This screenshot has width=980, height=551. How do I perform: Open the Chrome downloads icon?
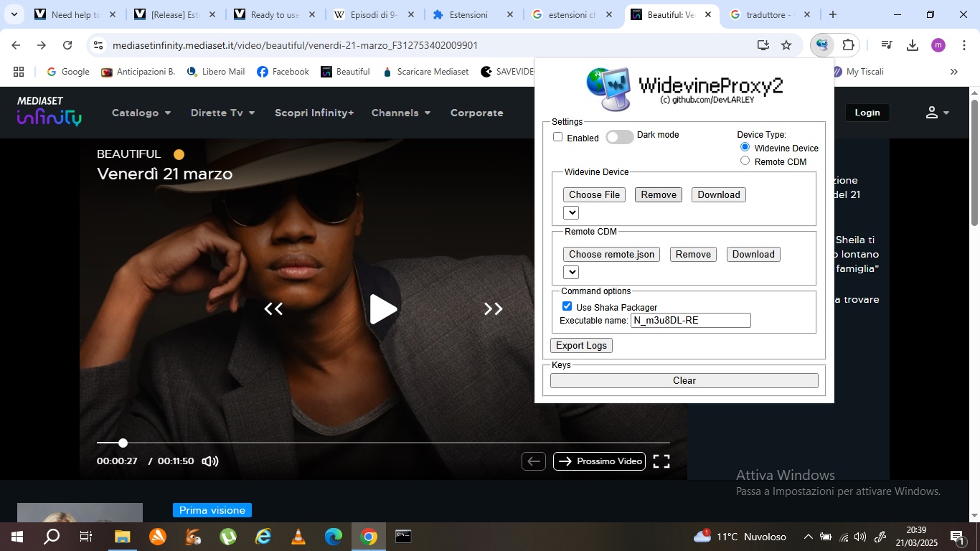click(913, 45)
